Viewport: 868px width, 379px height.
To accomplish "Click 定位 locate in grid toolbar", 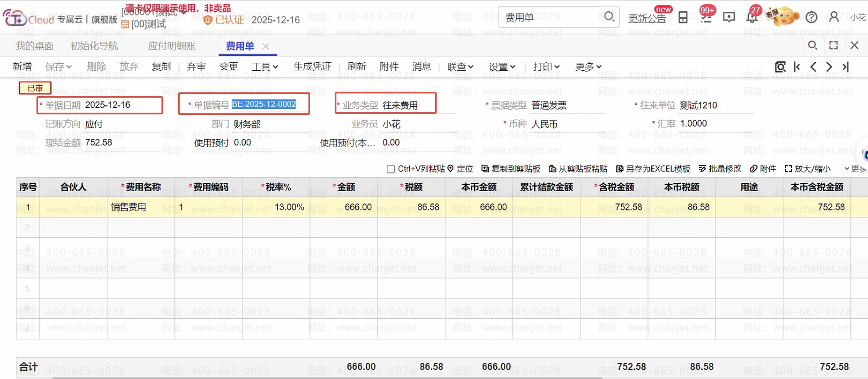I will (x=460, y=169).
